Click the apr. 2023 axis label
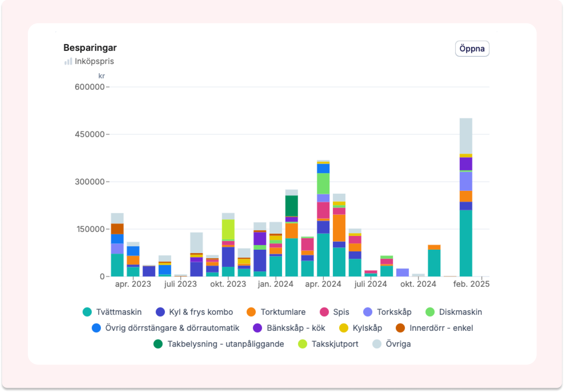This screenshot has width=564, height=392. pos(133,284)
